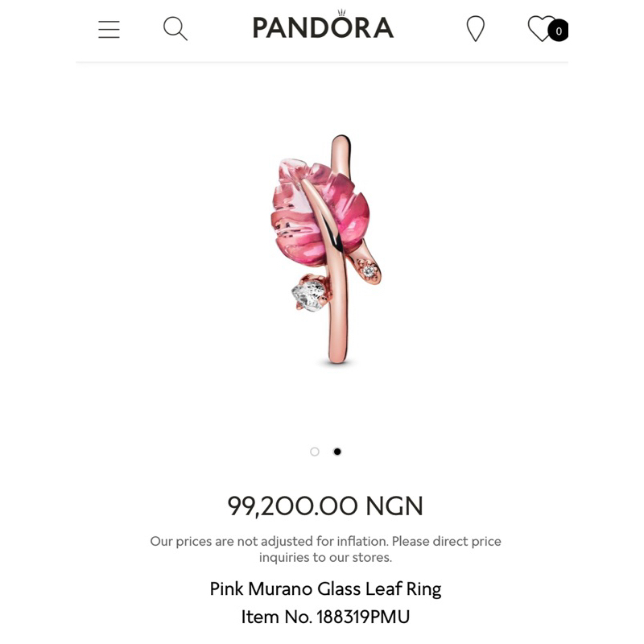The width and height of the screenshot is (644, 644).
Task: Click the search magnifier icon
Action: (x=175, y=29)
